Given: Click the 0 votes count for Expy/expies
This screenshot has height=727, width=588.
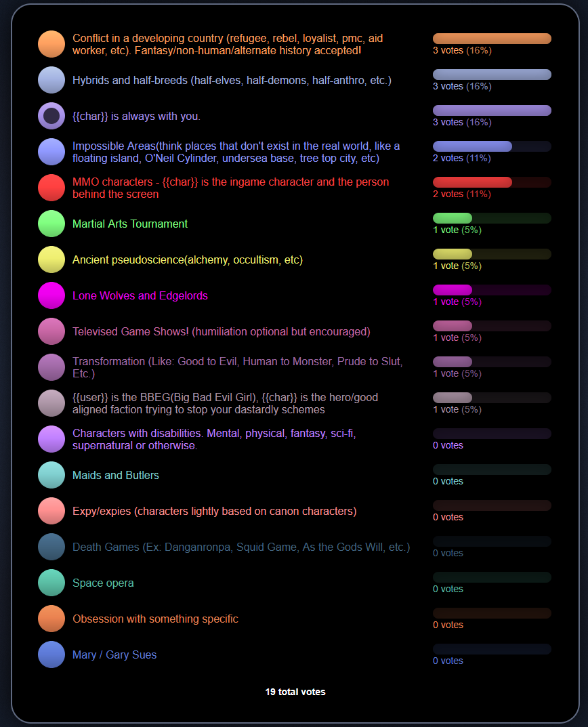Looking at the screenshot, I should (448, 518).
